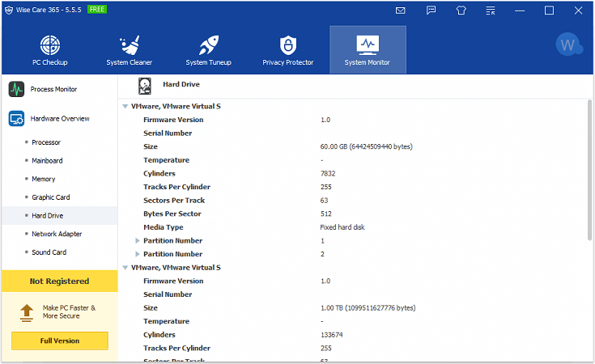Image resolution: width=595 pixels, height=364 pixels.
Task: Click the 512 bytes per sector value
Action: [x=326, y=214]
